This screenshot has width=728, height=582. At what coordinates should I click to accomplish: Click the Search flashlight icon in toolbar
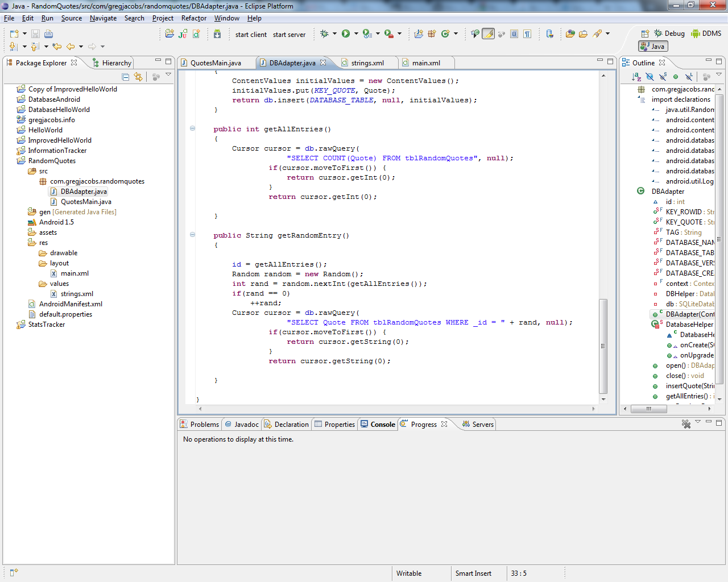click(x=597, y=33)
